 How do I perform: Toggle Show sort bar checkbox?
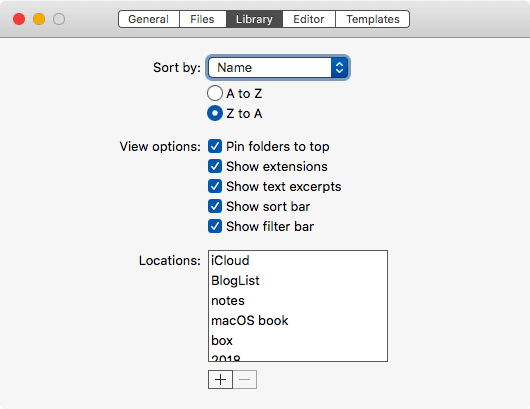coord(215,206)
